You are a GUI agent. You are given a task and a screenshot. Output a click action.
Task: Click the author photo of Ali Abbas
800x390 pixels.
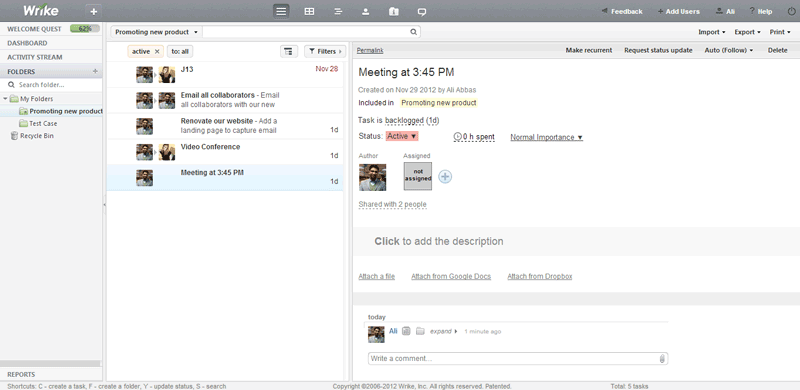point(372,177)
